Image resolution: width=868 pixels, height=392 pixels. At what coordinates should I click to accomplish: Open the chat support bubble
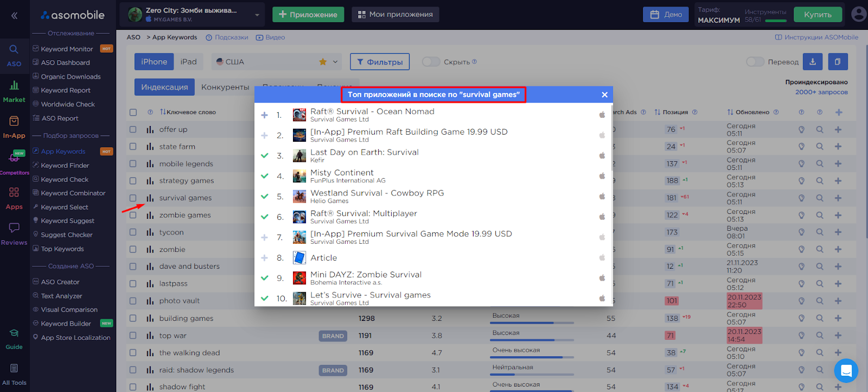click(846, 371)
